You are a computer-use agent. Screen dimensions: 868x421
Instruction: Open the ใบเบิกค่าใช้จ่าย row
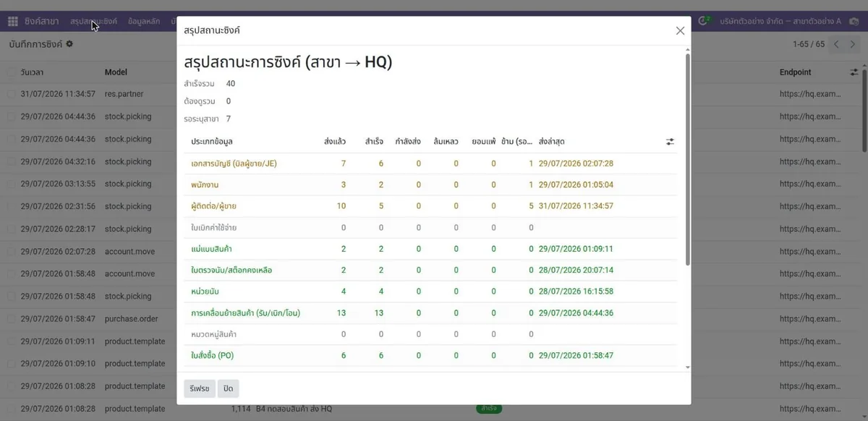pyautogui.click(x=430, y=228)
